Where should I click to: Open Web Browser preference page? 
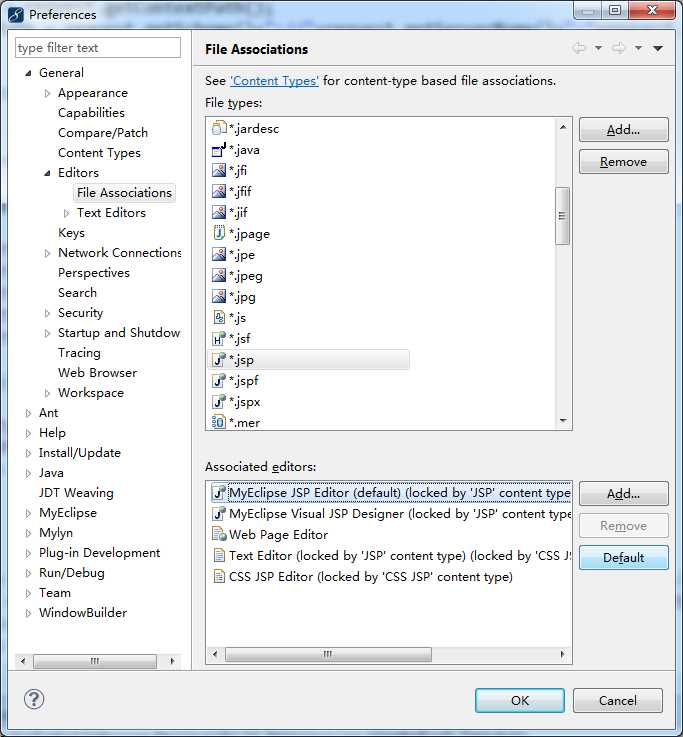97,373
